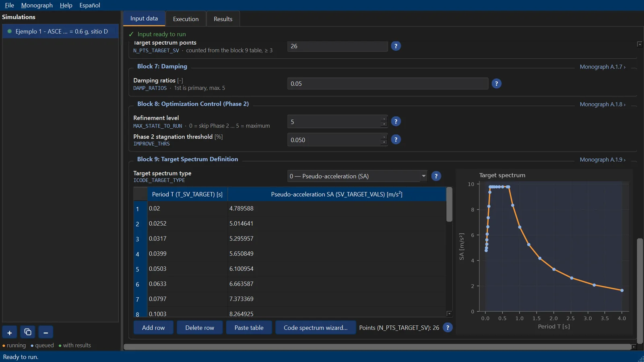
Task: Follow the Monograph A.1.8 link
Action: (x=603, y=104)
